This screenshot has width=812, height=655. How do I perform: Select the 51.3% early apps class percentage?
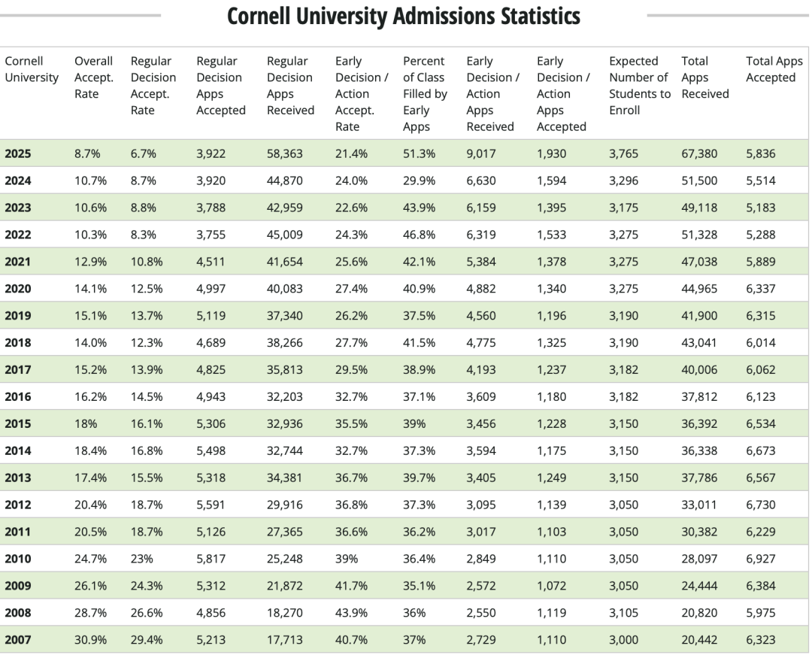coord(419,153)
